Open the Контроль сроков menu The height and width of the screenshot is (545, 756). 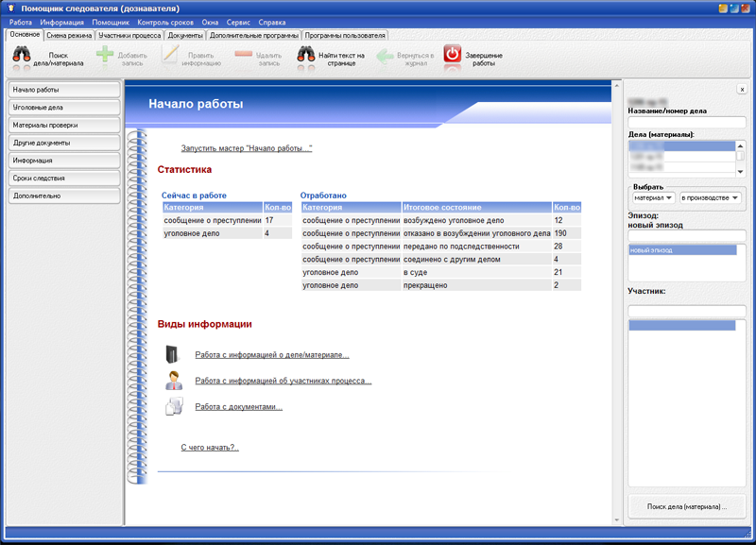click(165, 21)
